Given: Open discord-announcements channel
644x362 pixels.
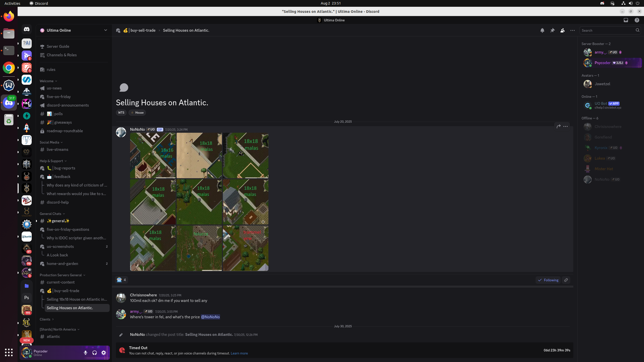Looking at the screenshot, I should 74,105.
